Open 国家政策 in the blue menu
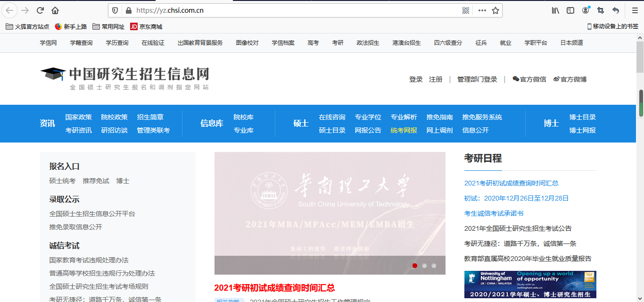The width and height of the screenshot is (644, 302). 79,117
